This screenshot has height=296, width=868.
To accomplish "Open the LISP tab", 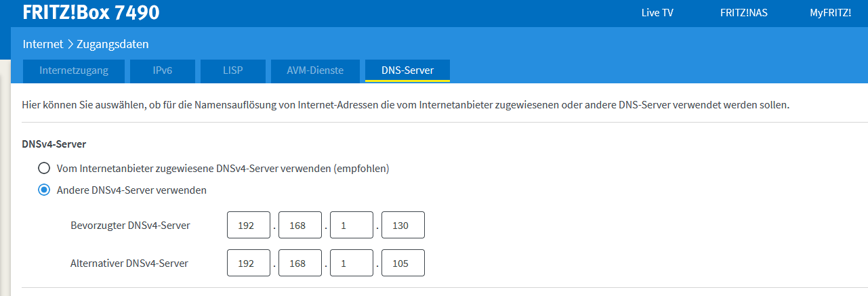I will pyautogui.click(x=232, y=70).
